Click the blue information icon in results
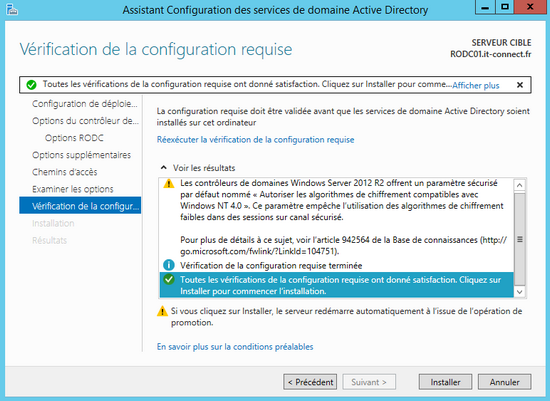The height and width of the screenshot is (401, 550). click(x=169, y=265)
